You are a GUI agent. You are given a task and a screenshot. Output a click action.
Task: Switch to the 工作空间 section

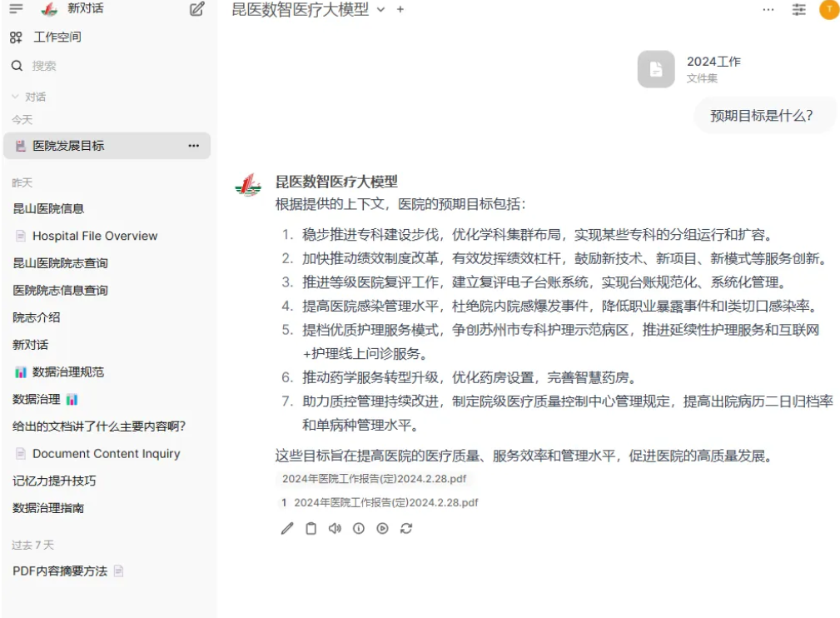point(47,37)
